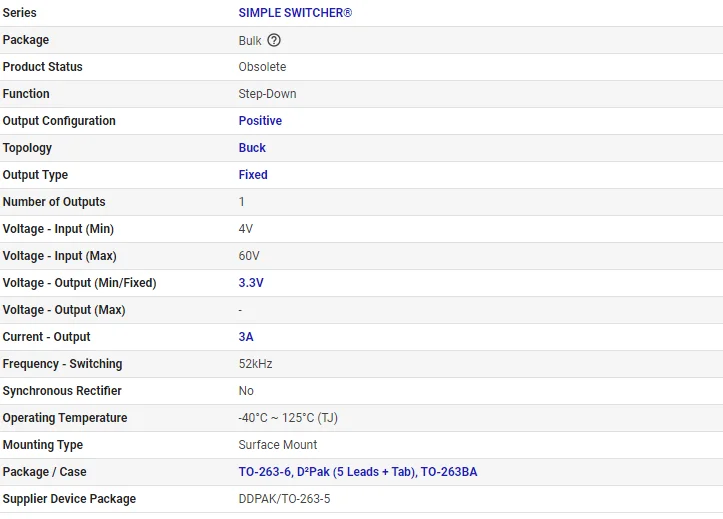Click the Surface Mount value
The width and height of the screenshot is (723, 519).
click(277, 445)
